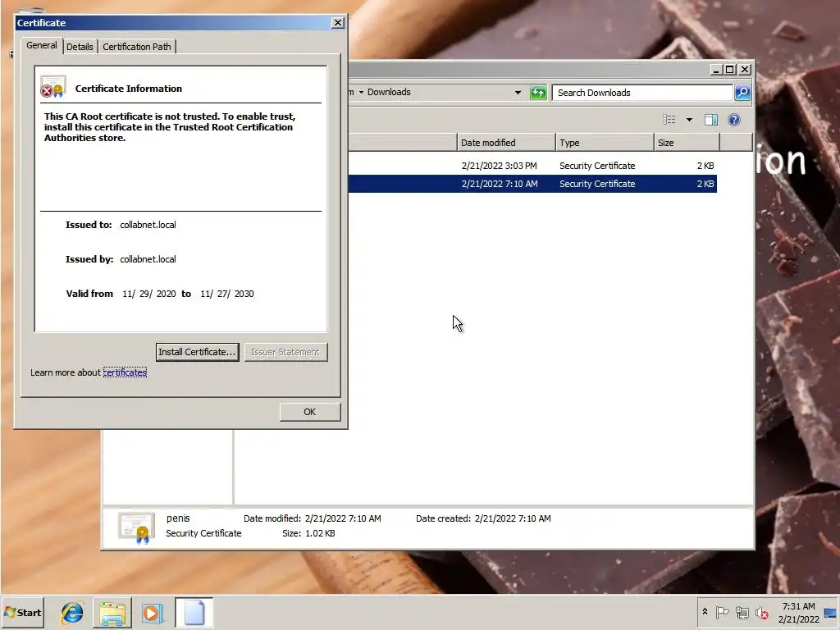Open Action Center flag icon

point(722,612)
